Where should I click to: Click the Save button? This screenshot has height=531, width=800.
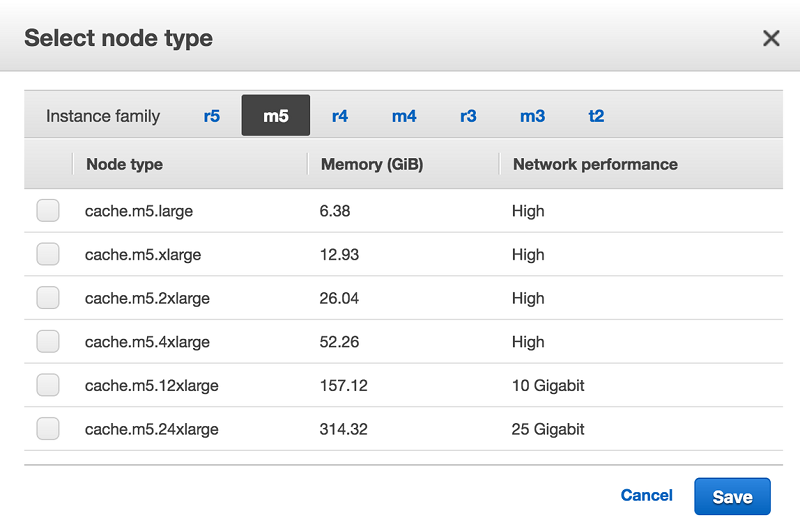pos(732,497)
